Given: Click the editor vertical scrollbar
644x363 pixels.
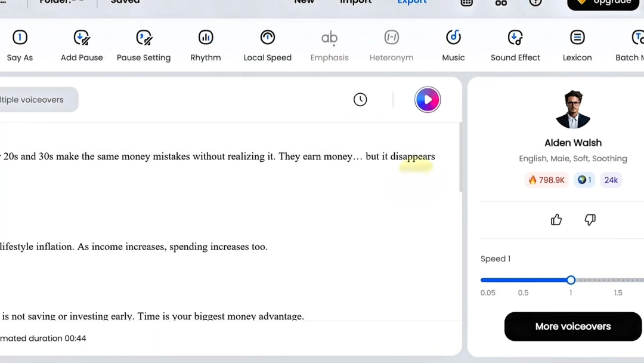Looking at the screenshot, I should [460, 158].
